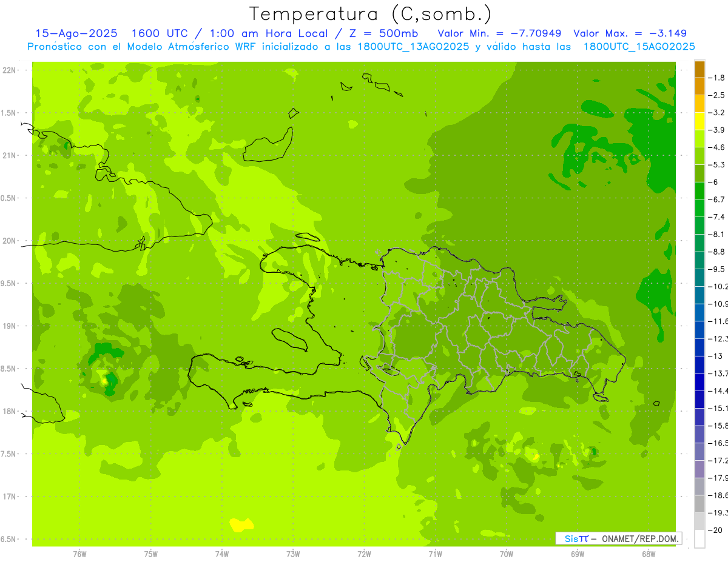Pick the green swatch between -6 and -6.7
Viewport: 728px width, 562px height.
coord(699,190)
